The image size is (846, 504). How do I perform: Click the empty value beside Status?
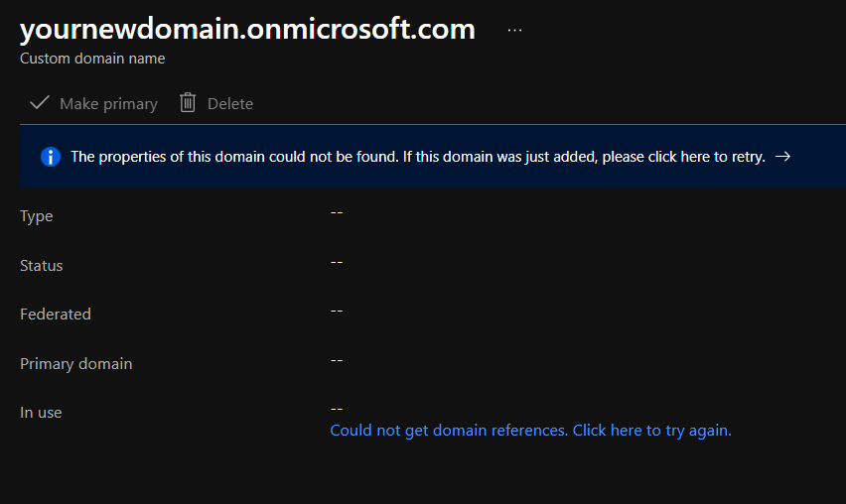click(x=337, y=261)
